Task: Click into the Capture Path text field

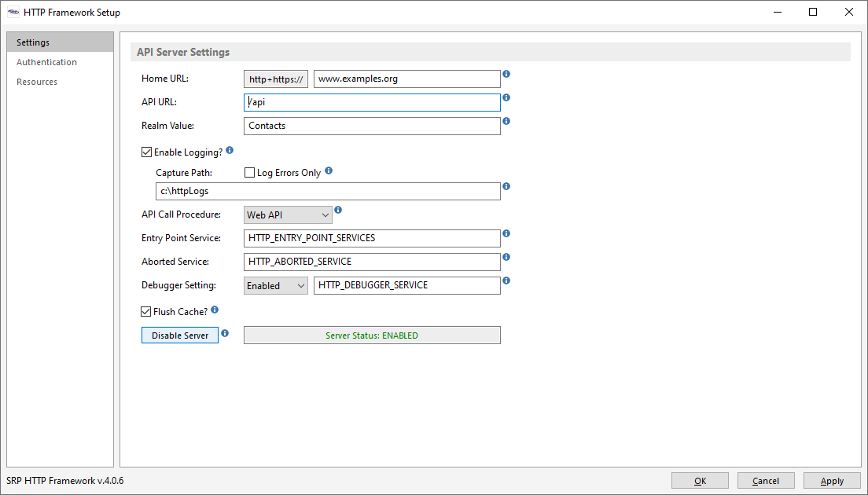Action: (328, 191)
